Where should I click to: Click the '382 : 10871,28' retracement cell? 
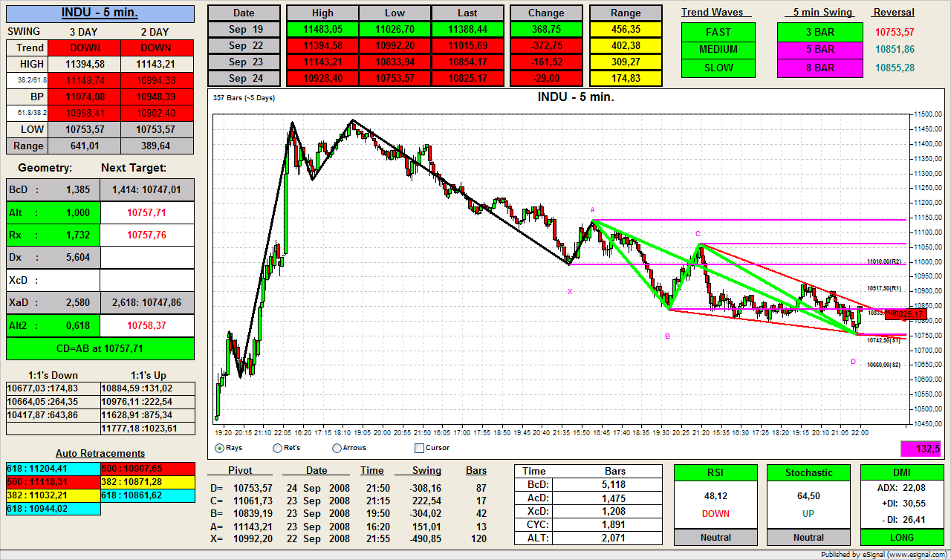click(x=148, y=482)
